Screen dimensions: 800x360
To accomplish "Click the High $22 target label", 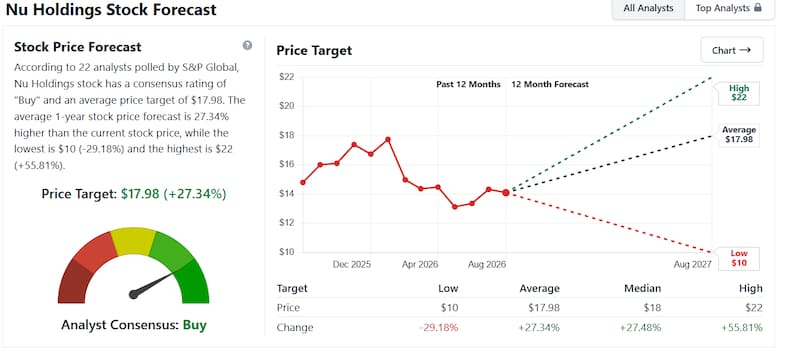I will click(739, 93).
